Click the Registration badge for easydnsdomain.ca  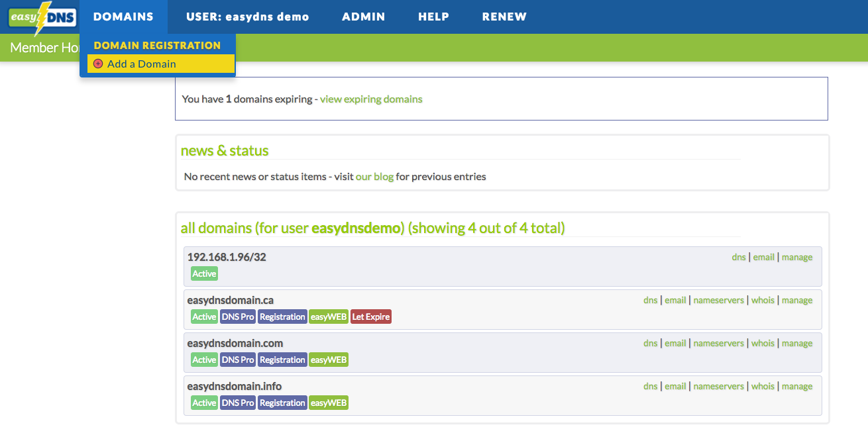282,317
